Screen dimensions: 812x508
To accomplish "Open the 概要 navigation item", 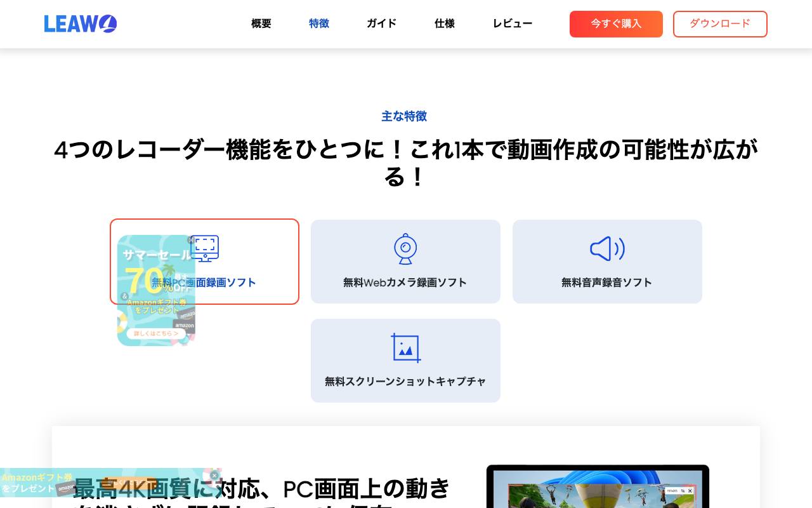I will [x=261, y=23].
